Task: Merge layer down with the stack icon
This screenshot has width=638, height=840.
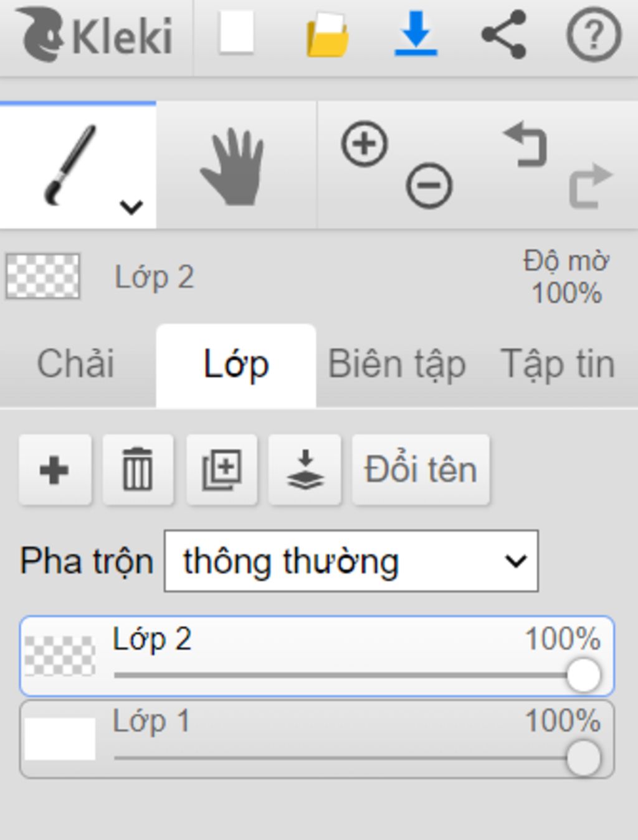Action: click(305, 470)
